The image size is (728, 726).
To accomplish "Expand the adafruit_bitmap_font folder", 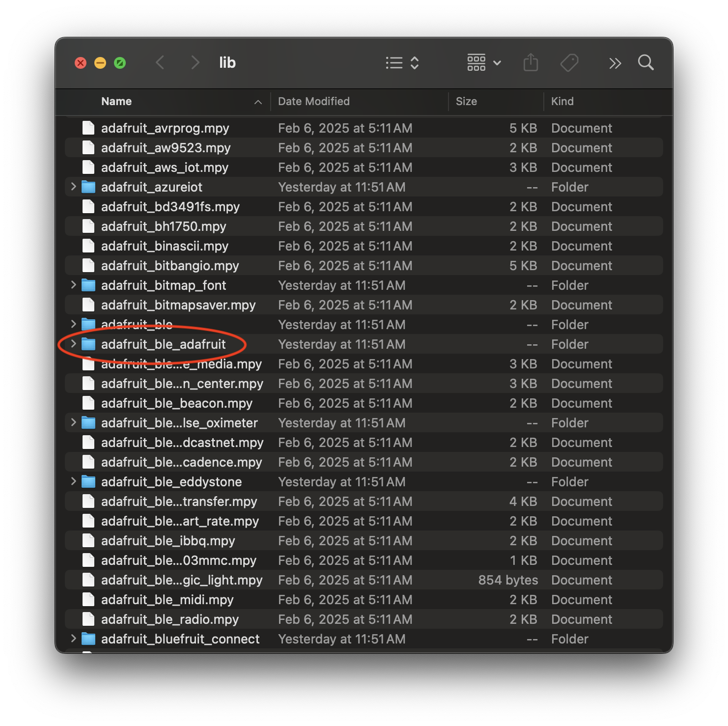I will [74, 285].
